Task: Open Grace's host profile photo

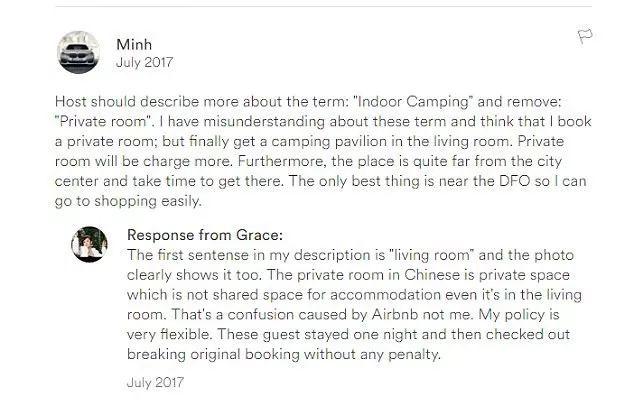Action: [x=89, y=244]
